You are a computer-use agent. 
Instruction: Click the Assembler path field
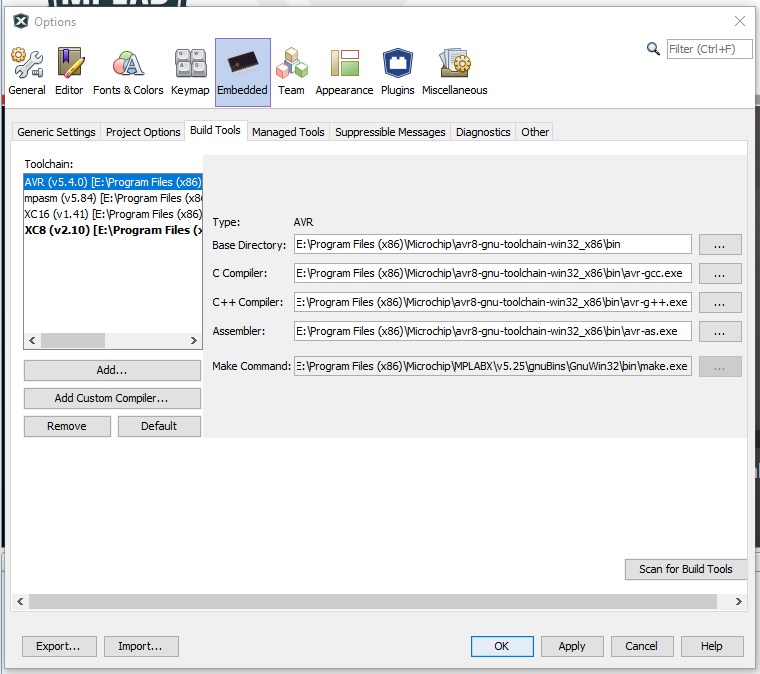tap(492, 331)
